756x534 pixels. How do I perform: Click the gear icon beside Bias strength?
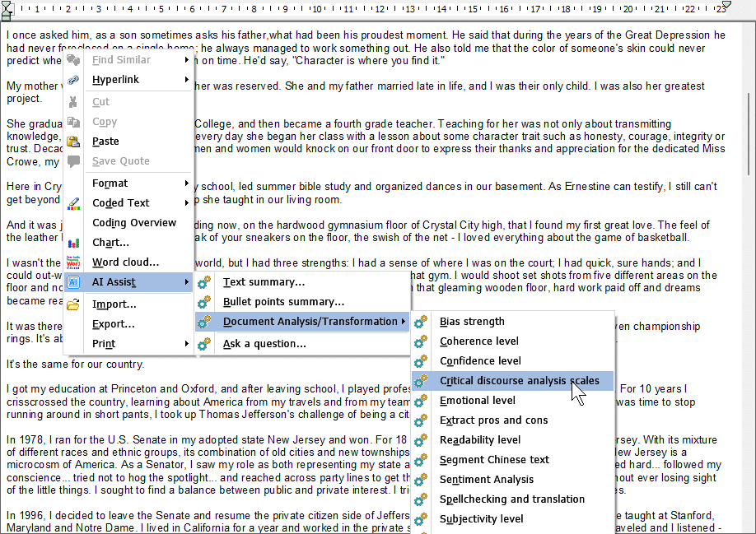click(x=422, y=322)
